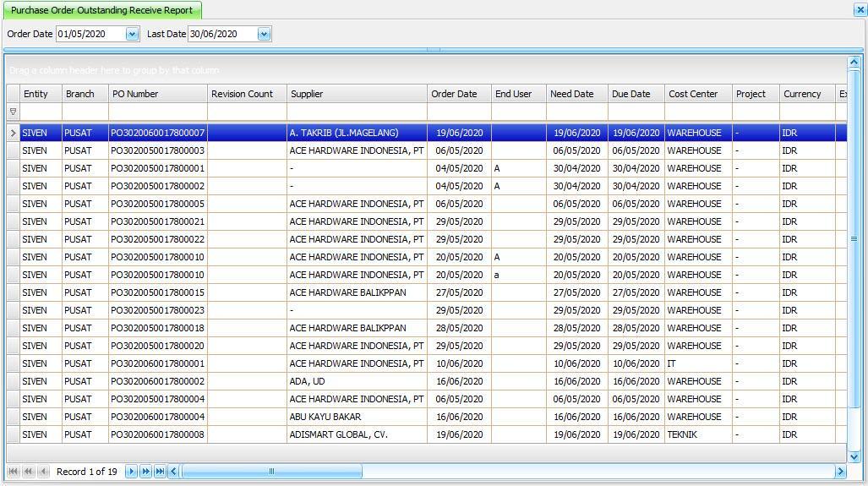Sort by Currency column header
This screenshot has height=486, width=868.
807,94
